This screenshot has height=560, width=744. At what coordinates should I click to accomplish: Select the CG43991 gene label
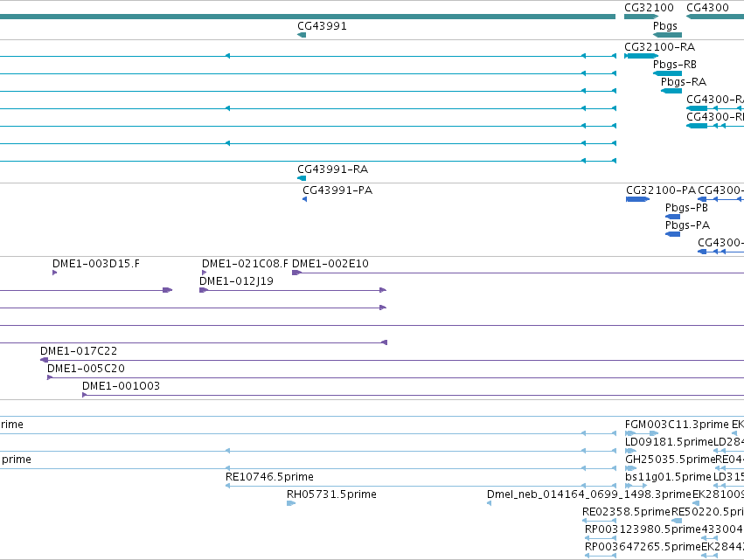(x=322, y=26)
